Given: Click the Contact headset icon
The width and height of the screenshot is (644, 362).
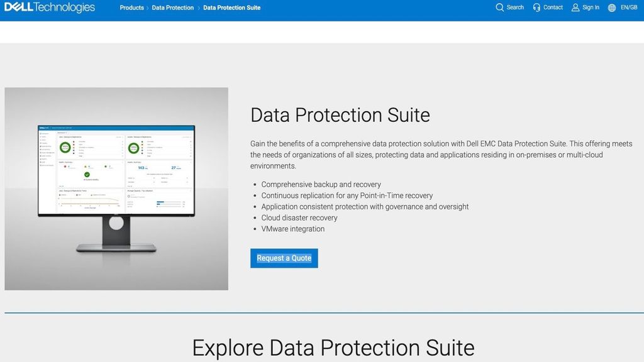Looking at the screenshot, I should [536, 7].
